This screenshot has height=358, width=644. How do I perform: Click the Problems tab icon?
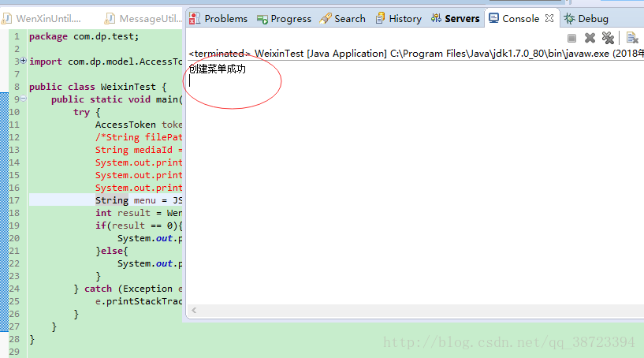coord(195,18)
